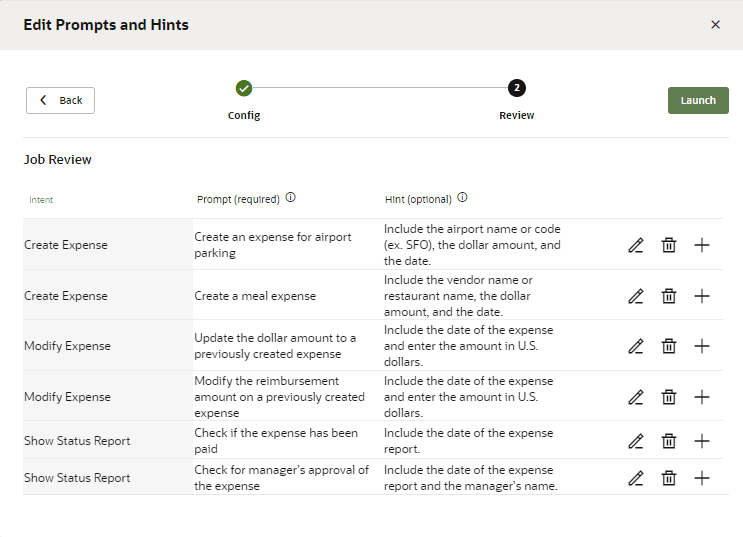Screen dimensions: 743x537
Task: Jump to the Config step
Action: pos(244,88)
